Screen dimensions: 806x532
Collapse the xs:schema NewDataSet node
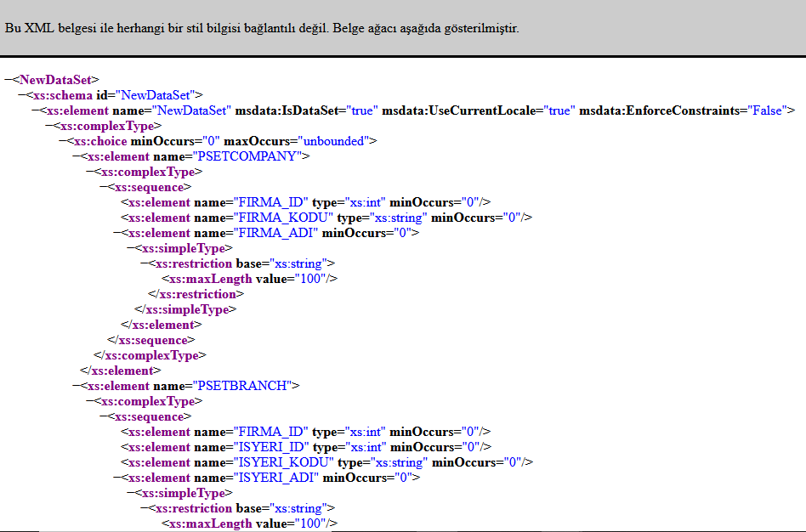coord(21,95)
